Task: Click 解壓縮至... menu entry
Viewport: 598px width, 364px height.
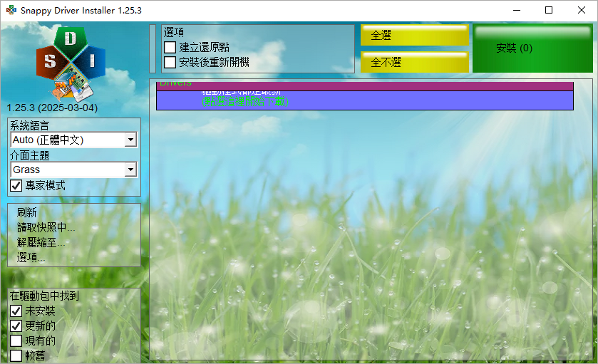Action: pos(41,242)
